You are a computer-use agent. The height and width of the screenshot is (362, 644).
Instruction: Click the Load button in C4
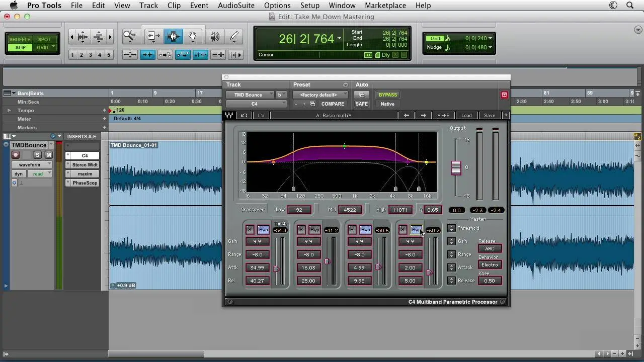click(466, 116)
